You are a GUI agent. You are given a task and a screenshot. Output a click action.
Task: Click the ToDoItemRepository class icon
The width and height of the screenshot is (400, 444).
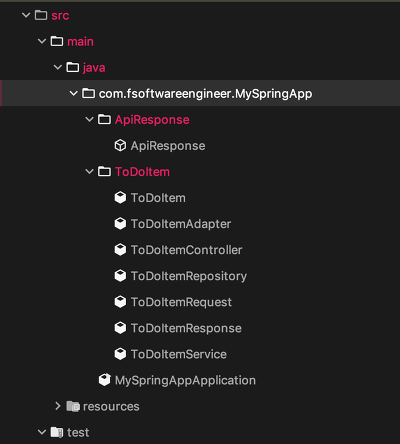point(120,276)
